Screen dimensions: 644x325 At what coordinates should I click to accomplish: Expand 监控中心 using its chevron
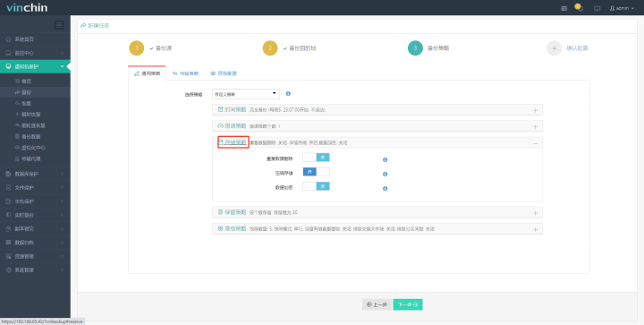click(62, 53)
